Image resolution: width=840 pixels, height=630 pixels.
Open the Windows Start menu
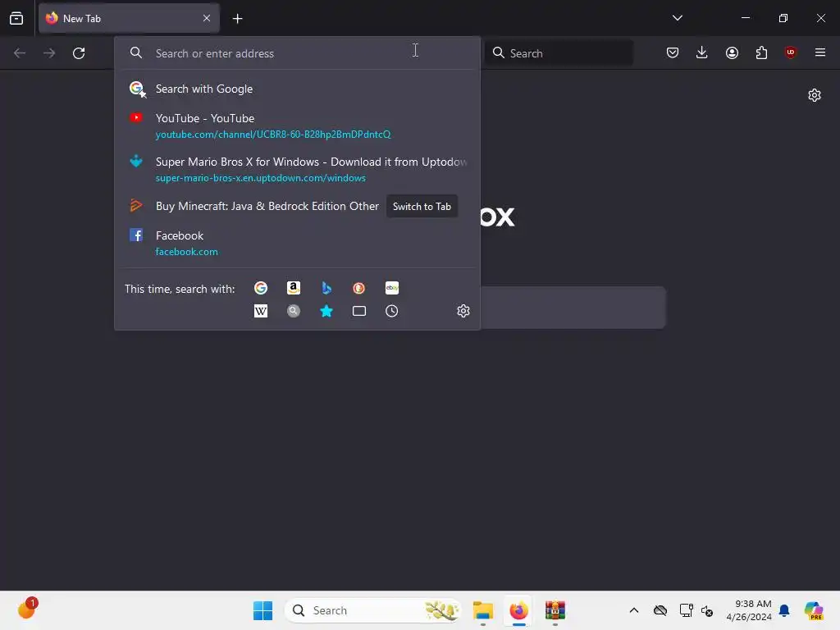coord(262,610)
